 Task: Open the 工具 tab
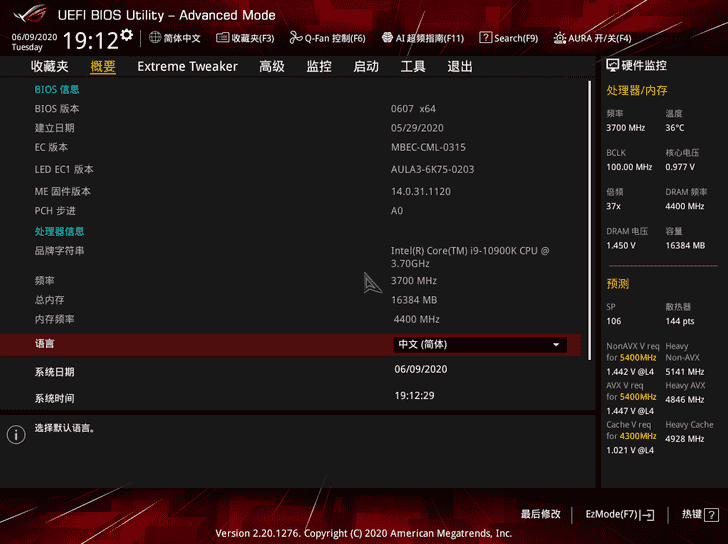coord(413,66)
